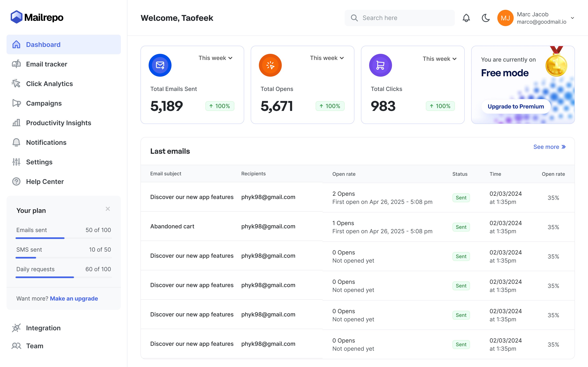Open the Total Opens This week dropdown
This screenshot has height=367, width=588.
327,58
